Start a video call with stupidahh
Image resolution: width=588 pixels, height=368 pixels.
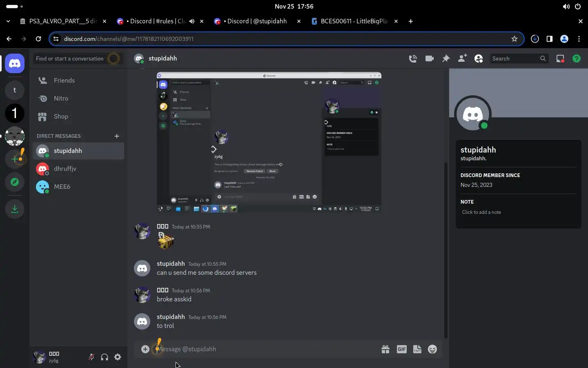click(x=429, y=58)
